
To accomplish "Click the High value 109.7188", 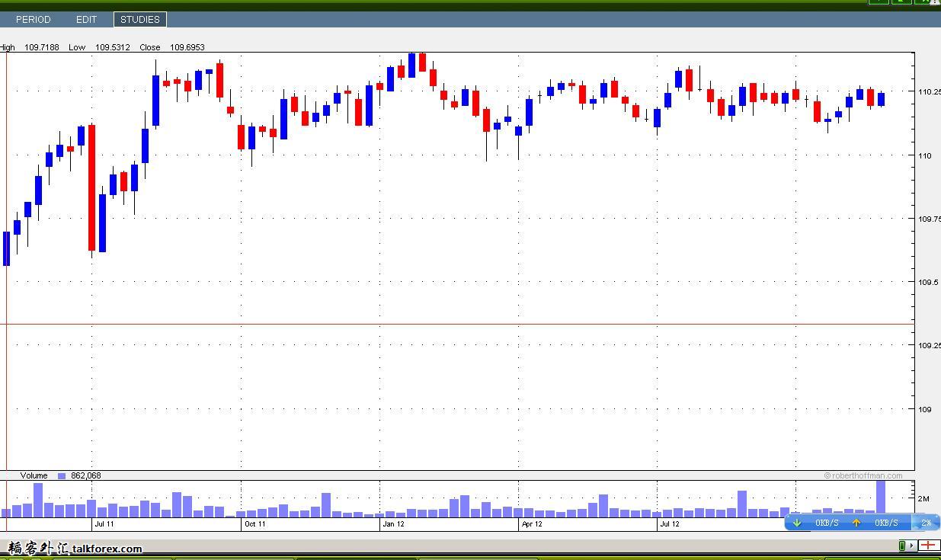I will (42, 47).
